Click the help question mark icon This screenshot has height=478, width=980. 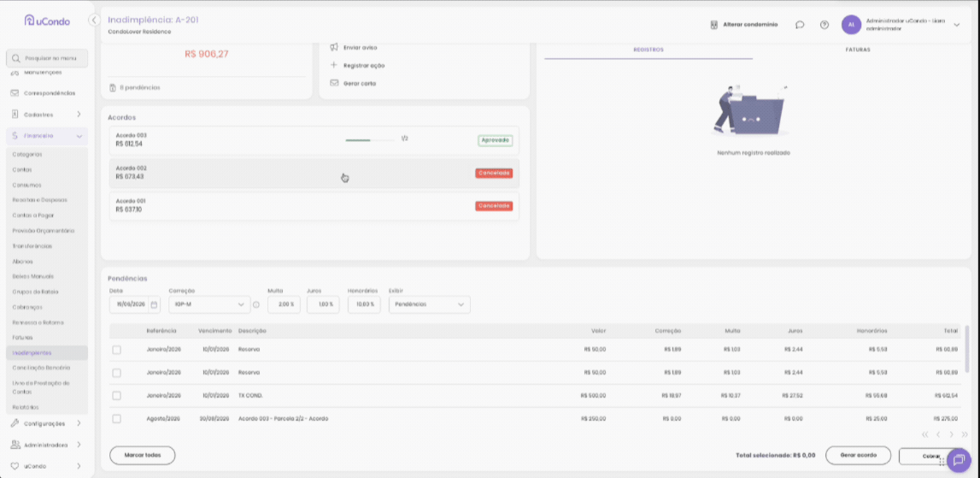click(824, 25)
